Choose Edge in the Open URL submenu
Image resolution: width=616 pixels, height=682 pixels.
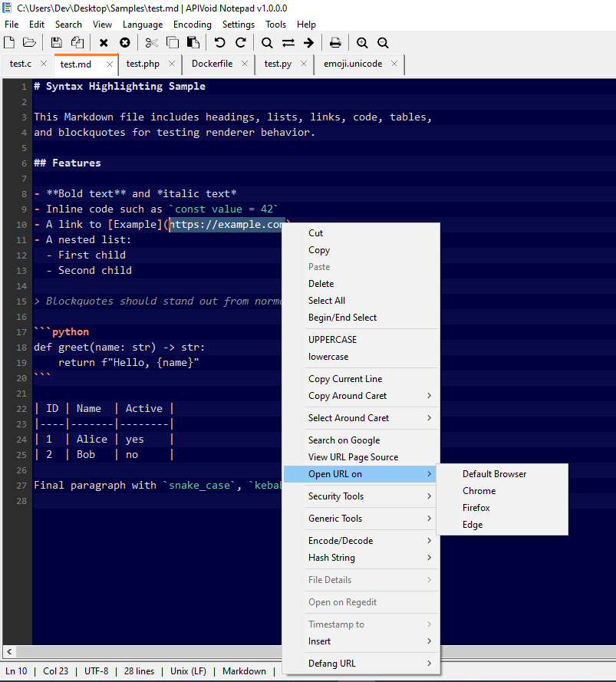502,525
